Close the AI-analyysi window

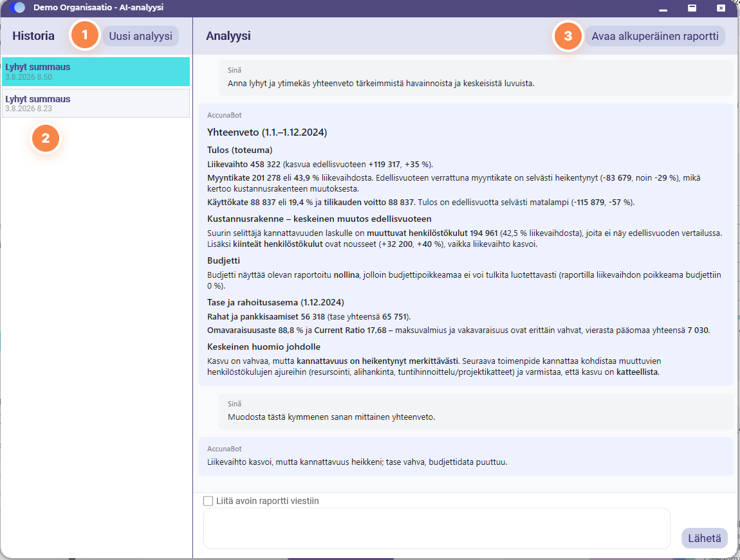point(721,8)
